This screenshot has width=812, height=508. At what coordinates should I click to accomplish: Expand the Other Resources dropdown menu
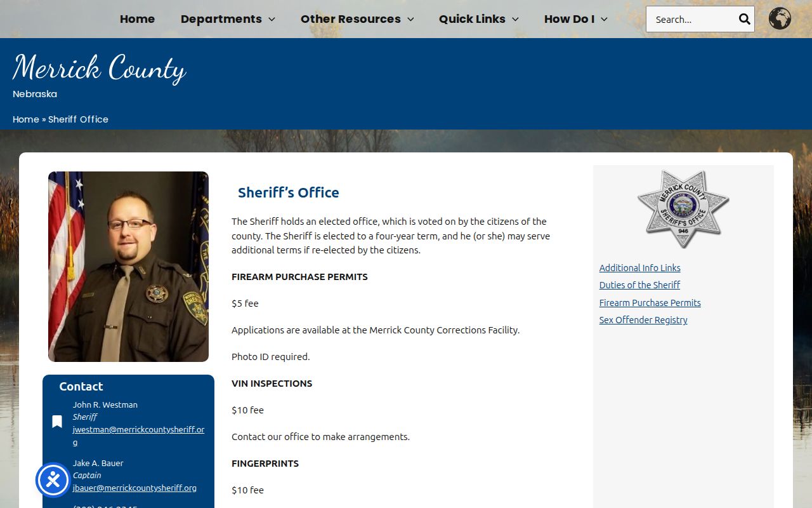(x=357, y=19)
